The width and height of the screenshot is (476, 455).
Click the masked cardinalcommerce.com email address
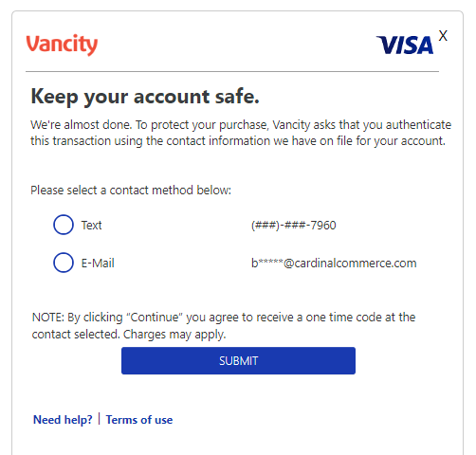tap(334, 263)
